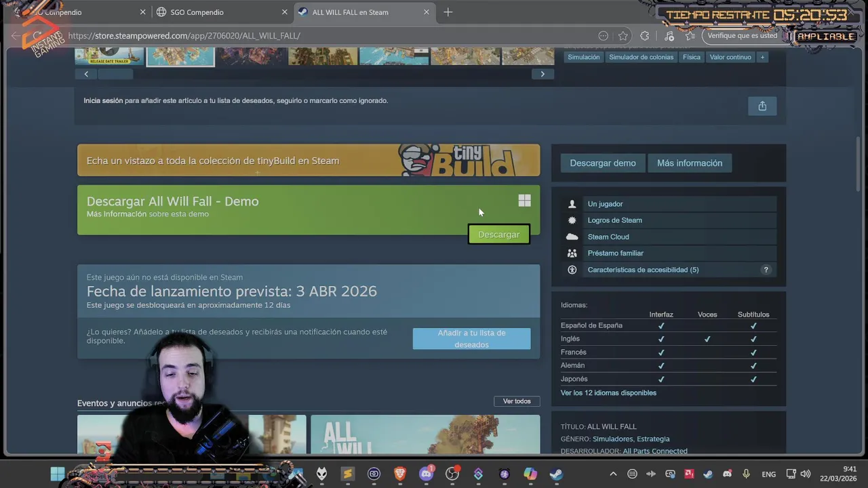Image resolution: width=868 pixels, height=488 pixels.
Task: Click the accessibility help question mark
Action: 766,270
